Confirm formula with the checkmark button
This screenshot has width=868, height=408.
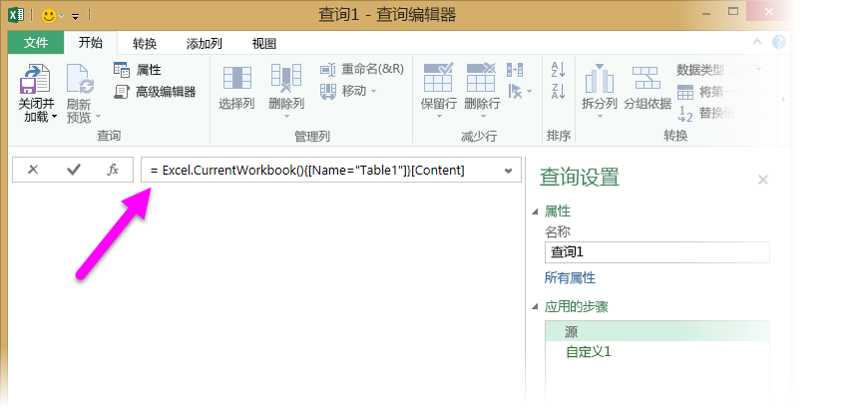coord(73,170)
